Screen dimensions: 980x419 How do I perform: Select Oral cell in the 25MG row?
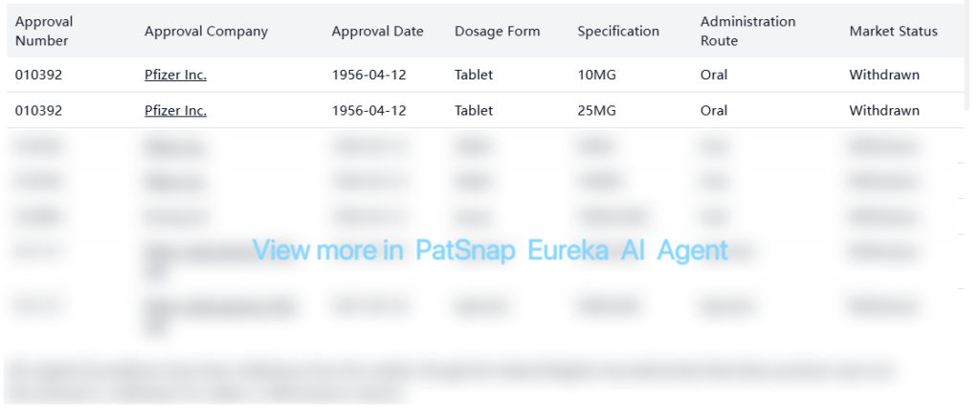tap(714, 110)
